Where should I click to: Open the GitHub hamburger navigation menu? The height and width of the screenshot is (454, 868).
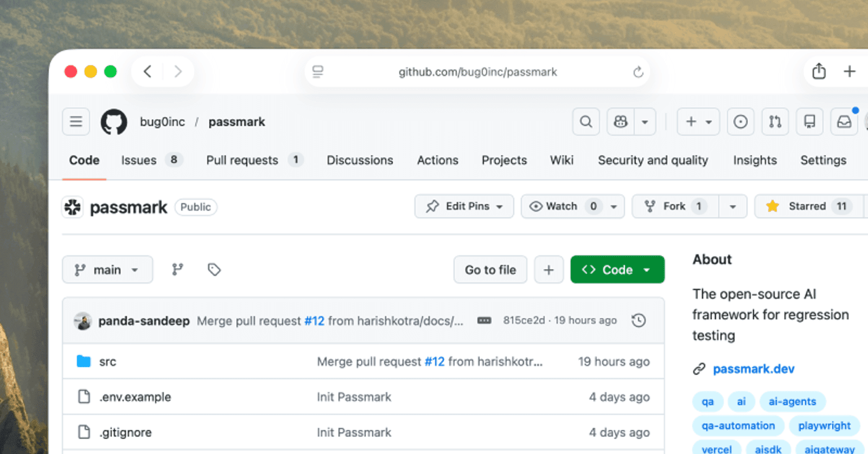tap(76, 122)
